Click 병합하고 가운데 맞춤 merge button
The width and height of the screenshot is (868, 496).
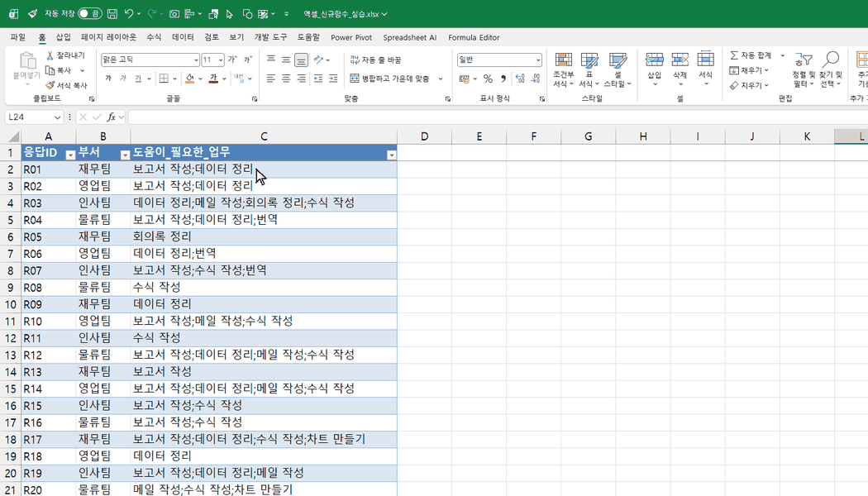[x=390, y=79]
